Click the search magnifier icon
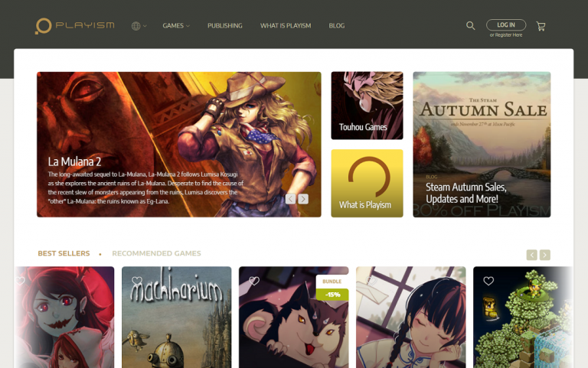588x368 pixels. point(471,25)
